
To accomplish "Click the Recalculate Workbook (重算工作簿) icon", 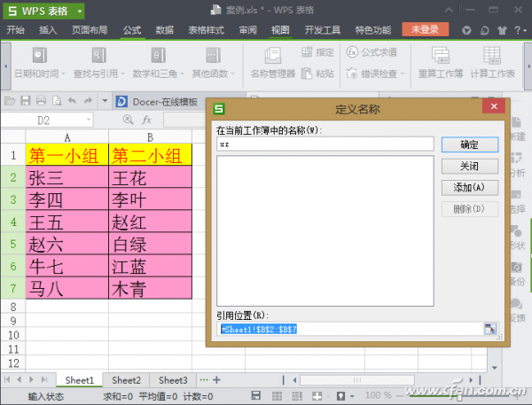I will tap(441, 55).
